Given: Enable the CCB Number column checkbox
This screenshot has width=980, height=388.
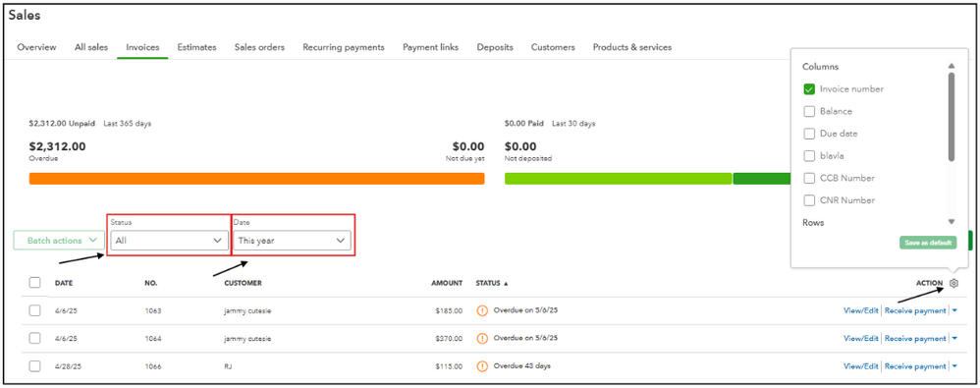Looking at the screenshot, I should 809,178.
